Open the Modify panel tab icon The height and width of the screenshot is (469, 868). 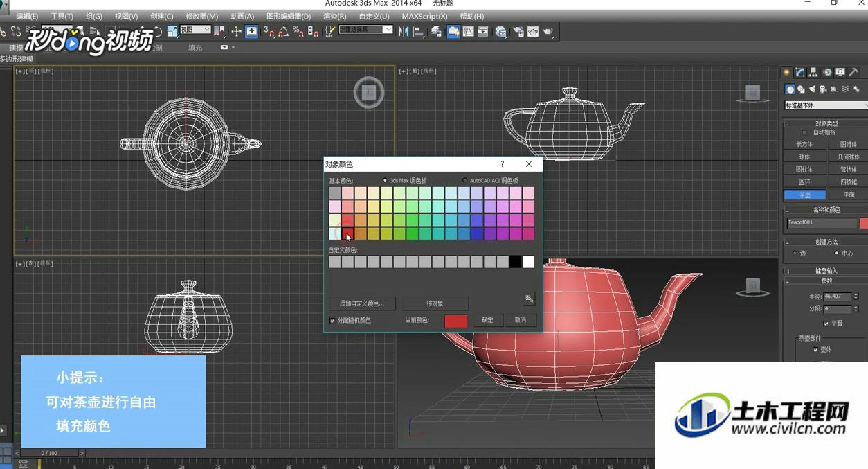click(800, 72)
